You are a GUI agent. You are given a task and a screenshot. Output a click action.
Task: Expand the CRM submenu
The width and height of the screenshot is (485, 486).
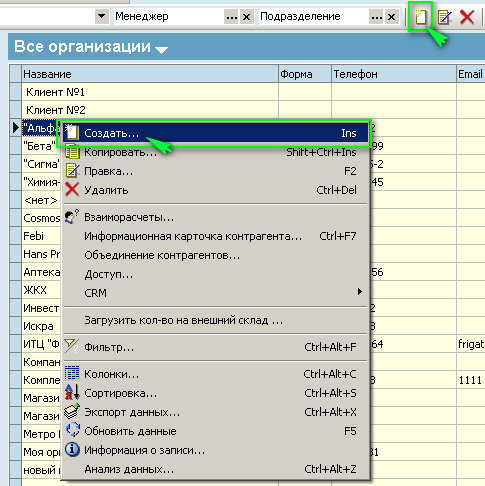tap(216, 293)
